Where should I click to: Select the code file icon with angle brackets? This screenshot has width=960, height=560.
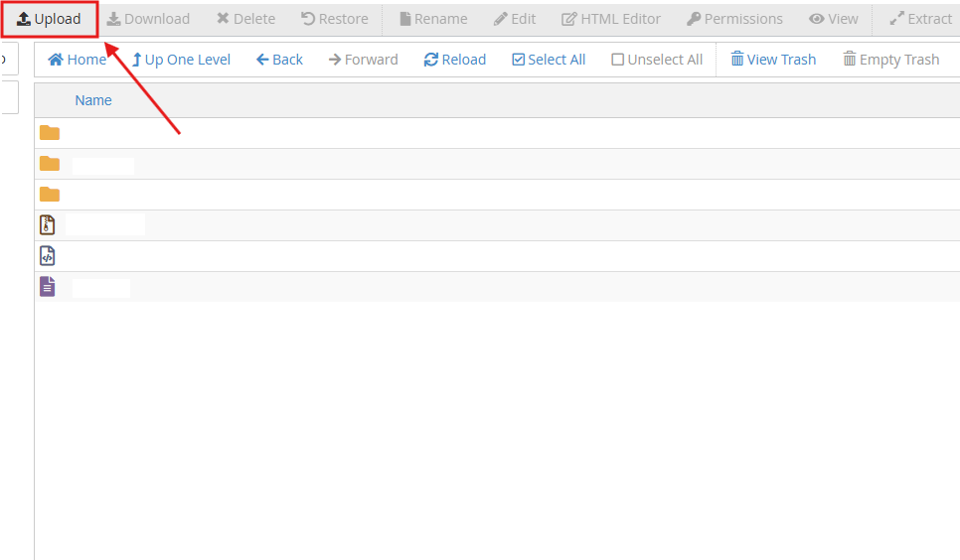coord(47,256)
